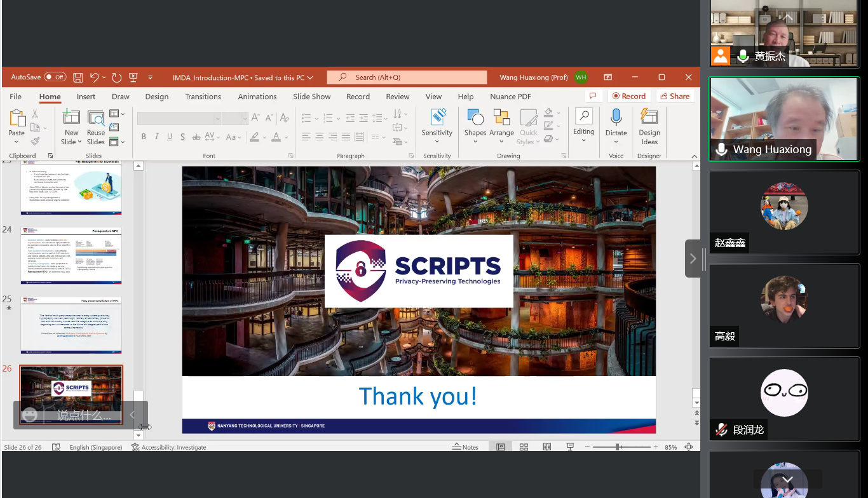
Task: Expand the Editing dropdown
Action: pyautogui.click(x=583, y=124)
